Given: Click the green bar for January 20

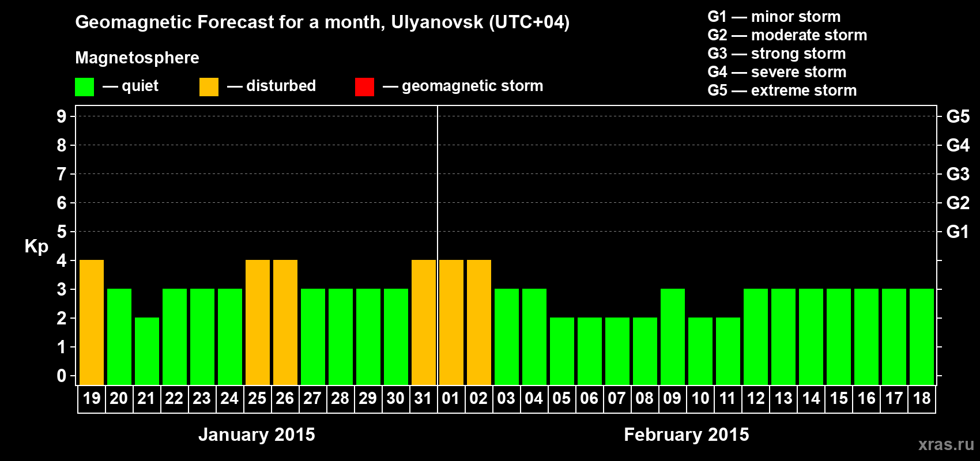Looking at the screenshot, I should [119, 337].
